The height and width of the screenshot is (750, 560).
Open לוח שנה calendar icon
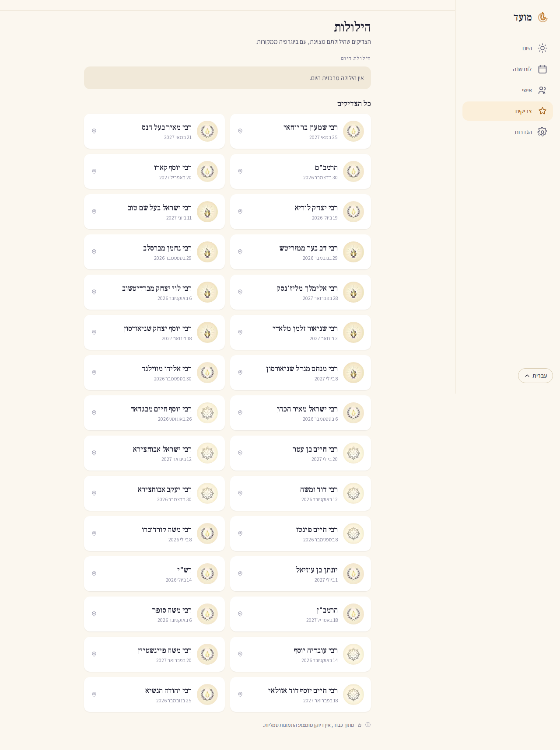(x=542, y=69)
